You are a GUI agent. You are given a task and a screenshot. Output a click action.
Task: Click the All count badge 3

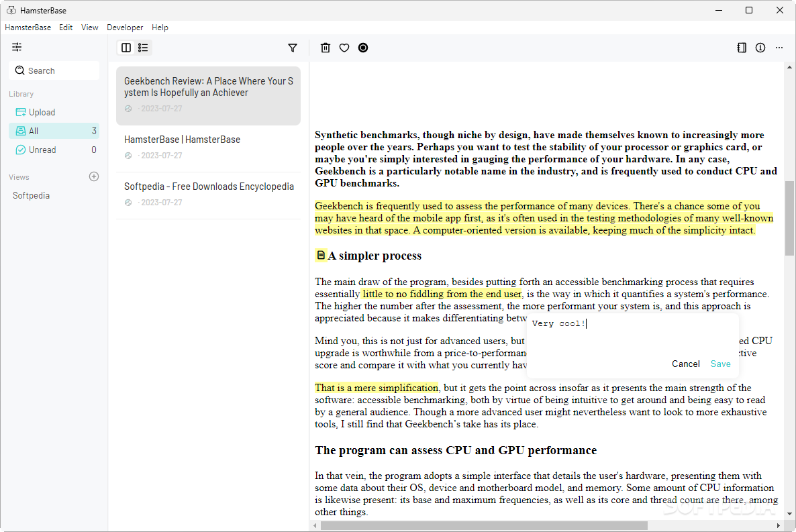[x=94, y=131]
